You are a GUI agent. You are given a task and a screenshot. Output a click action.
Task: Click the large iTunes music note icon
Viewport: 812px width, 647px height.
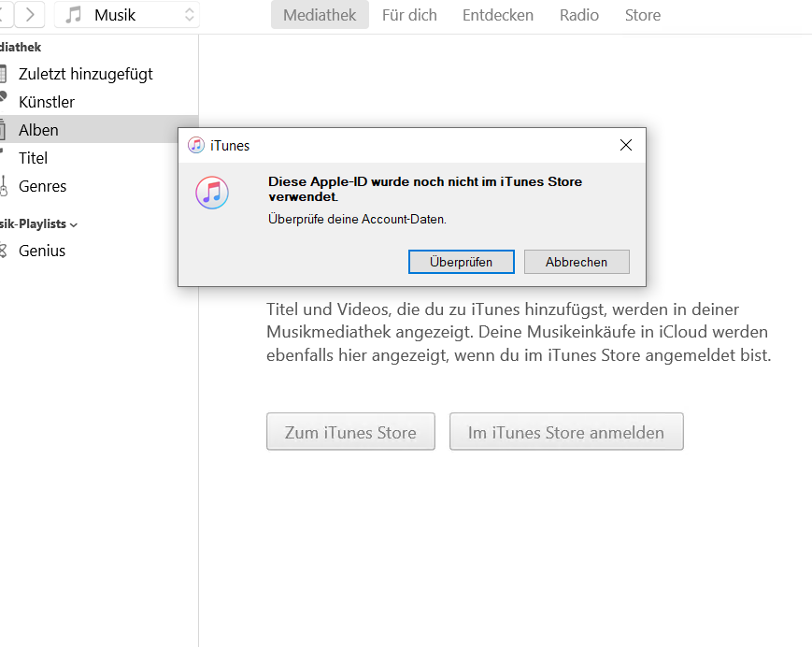click(212, 193)
